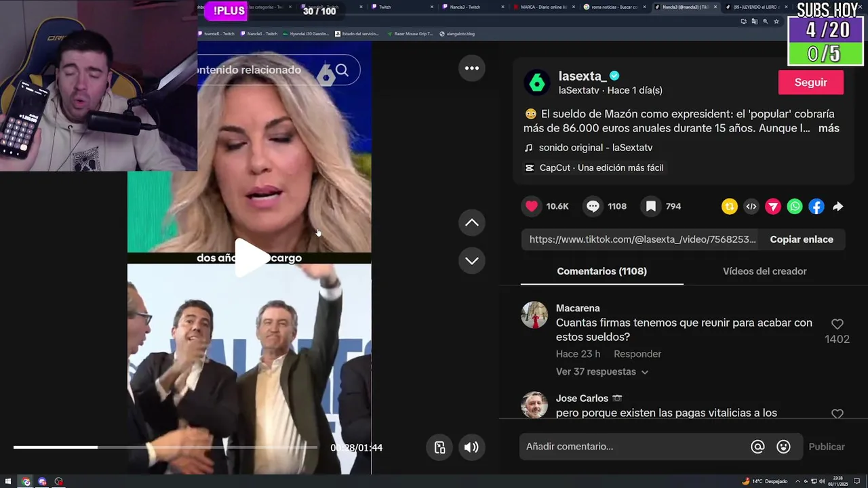Switch to the MARCA browser tab
This screenshot has width=868, height=488.
[x=545, y=7]
